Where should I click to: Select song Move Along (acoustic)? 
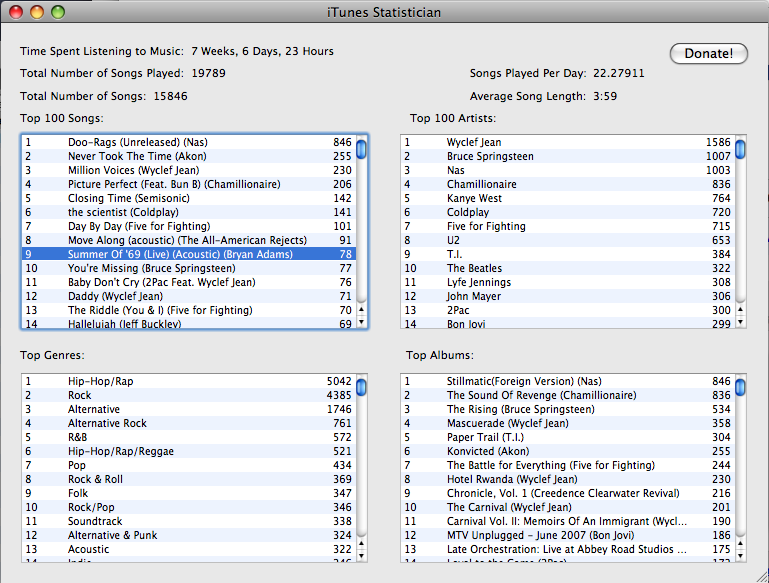(189, 240)
